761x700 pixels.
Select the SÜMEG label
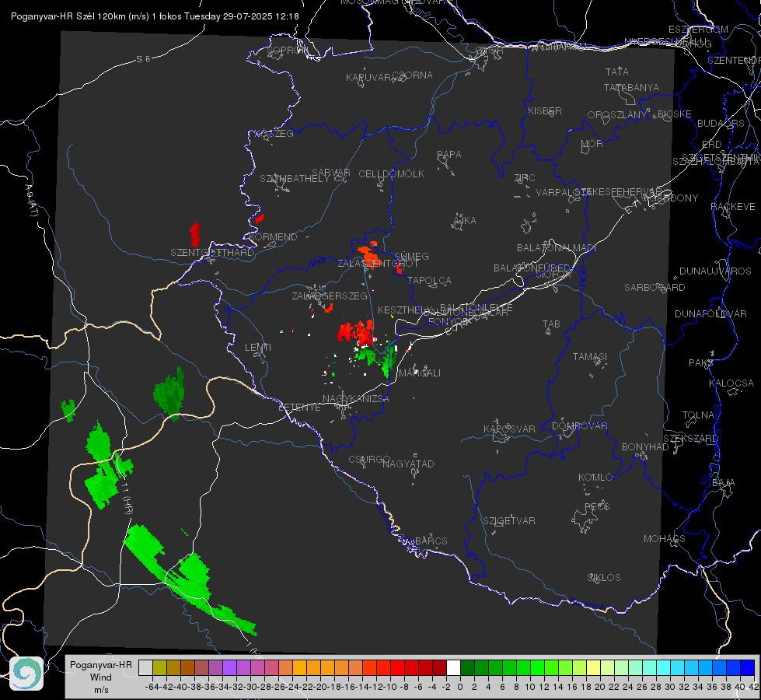pos(411,257)
